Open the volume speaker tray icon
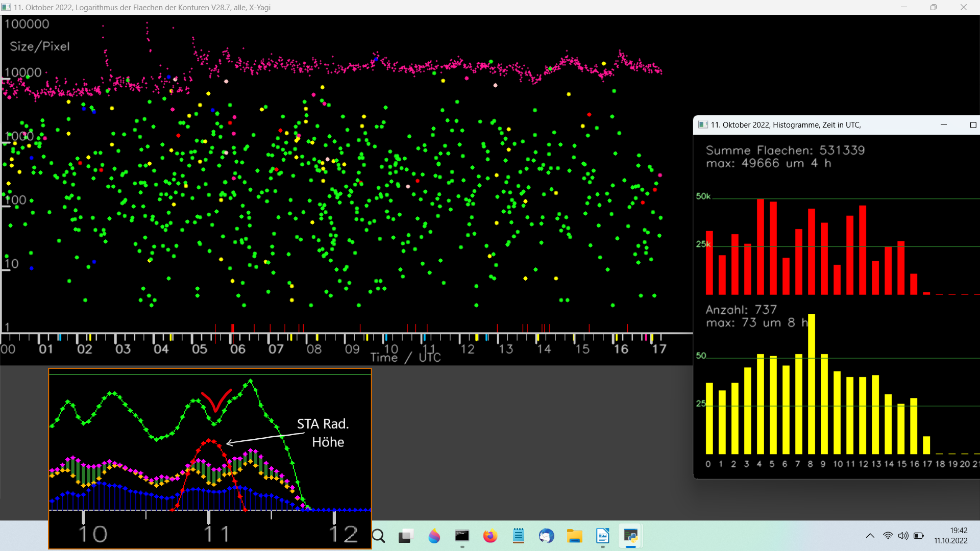Viewport: 980px width, 551px height. click(x=903, y=536)
